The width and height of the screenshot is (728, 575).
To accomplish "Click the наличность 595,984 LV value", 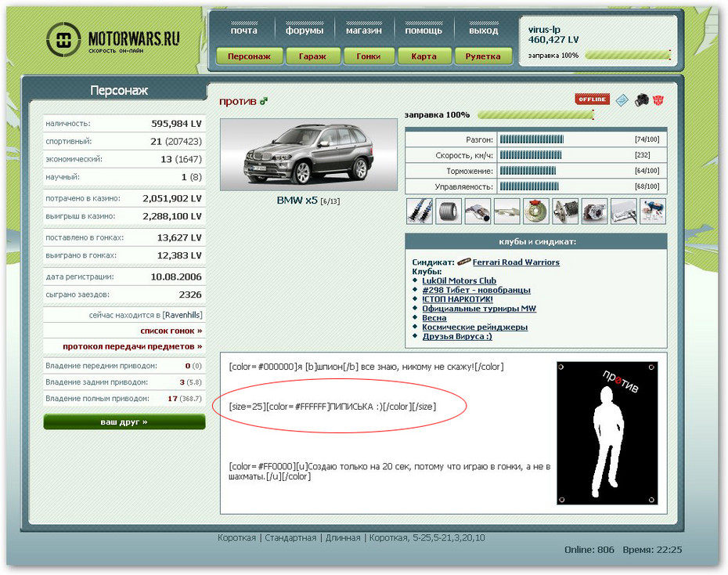I will pos(176,124).
